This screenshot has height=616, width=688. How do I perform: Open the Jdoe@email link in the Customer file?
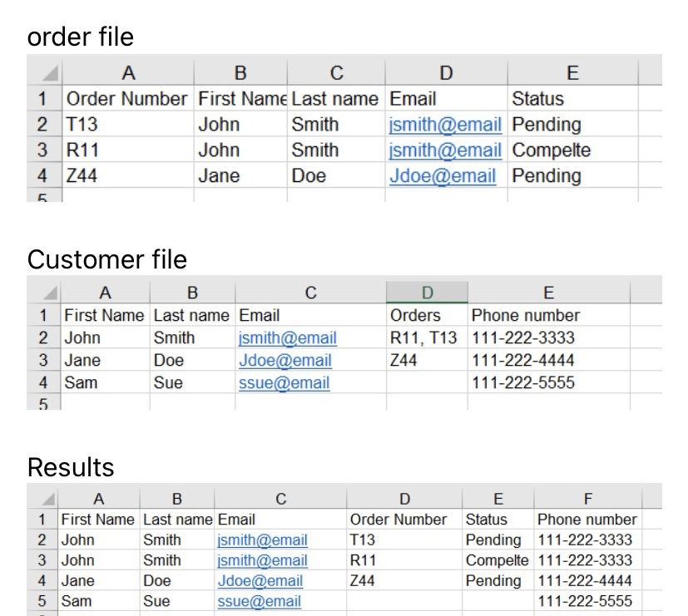coord(285,360)
